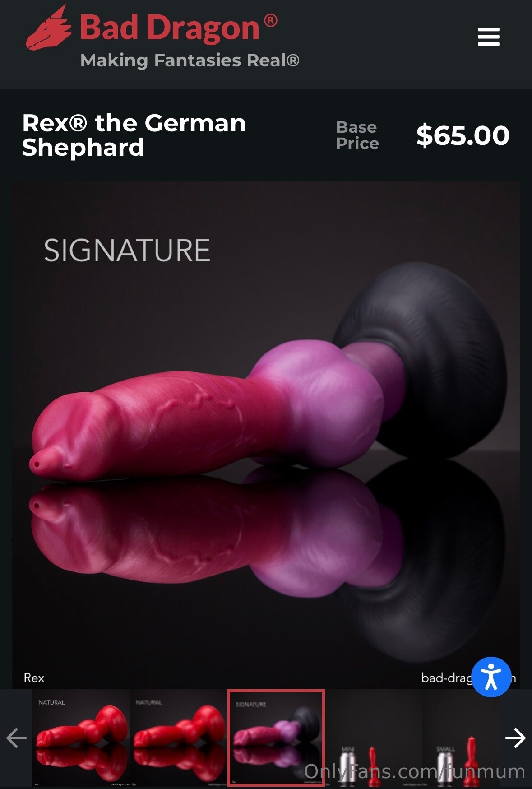Click the $65.00 price value
This screenshot has height=789, width=532.
[463, 135]
